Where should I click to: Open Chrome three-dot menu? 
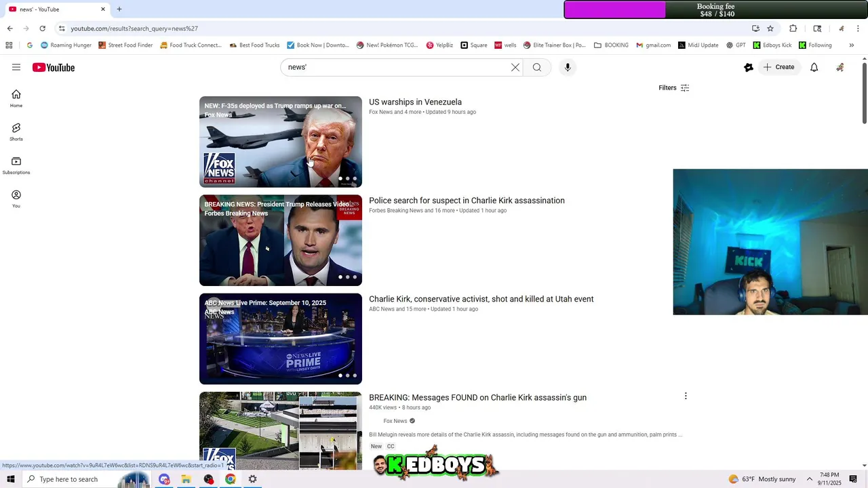[x=859, y=28]
